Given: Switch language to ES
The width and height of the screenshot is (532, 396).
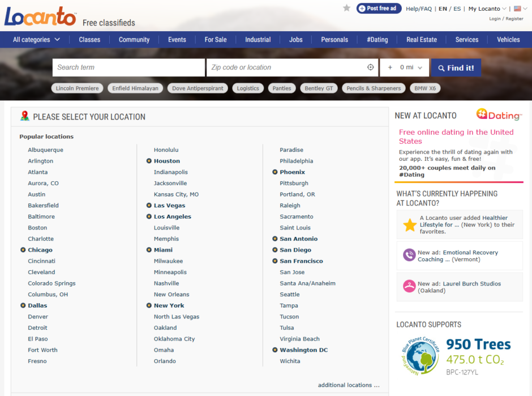Looking at the screenshot, I should 457,8.
